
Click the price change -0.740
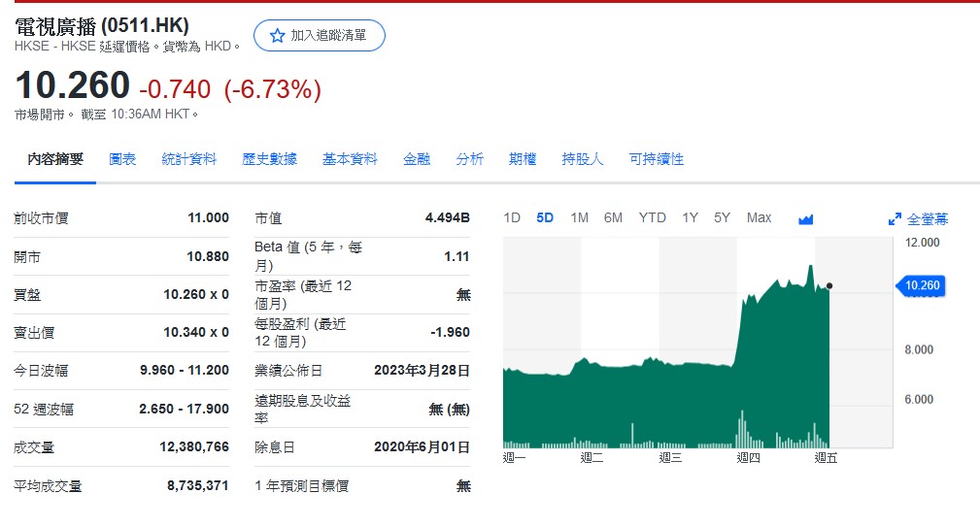point(175,89)
